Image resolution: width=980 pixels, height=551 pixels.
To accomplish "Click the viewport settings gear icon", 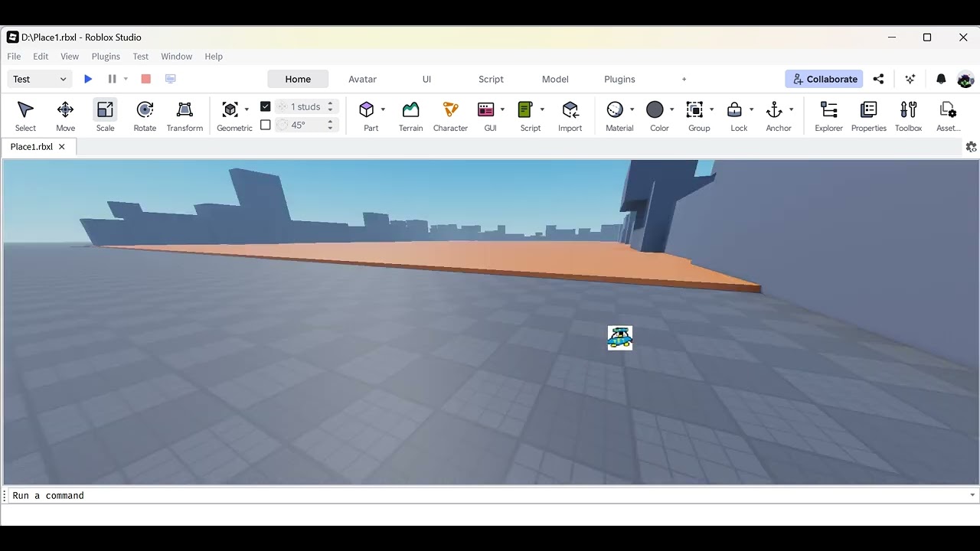I will [971, 147].
